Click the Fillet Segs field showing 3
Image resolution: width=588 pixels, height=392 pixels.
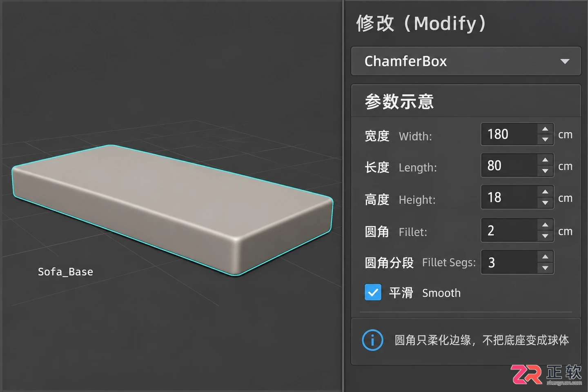coord(509,262)
